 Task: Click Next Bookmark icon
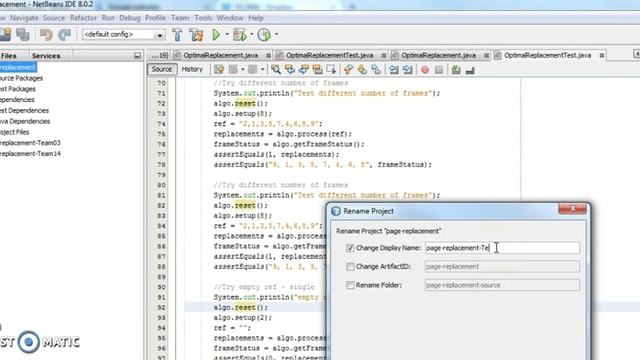pyautogui.click(x=362, y=70)
